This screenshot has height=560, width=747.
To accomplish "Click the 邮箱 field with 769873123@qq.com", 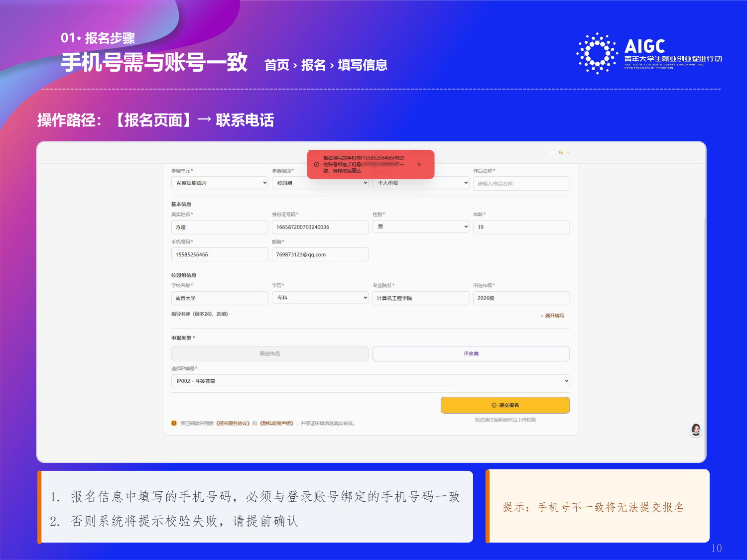I will (x=320, y=254).
